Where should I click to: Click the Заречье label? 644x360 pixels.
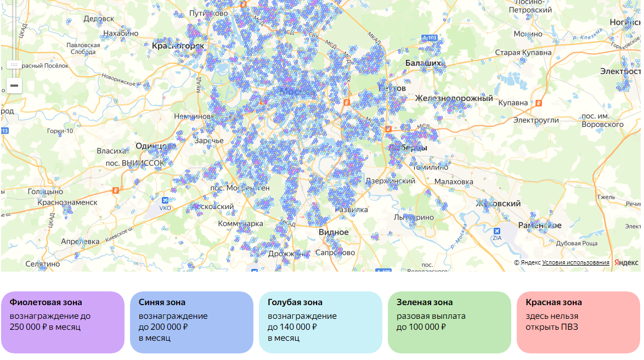[x=209, y=140]
